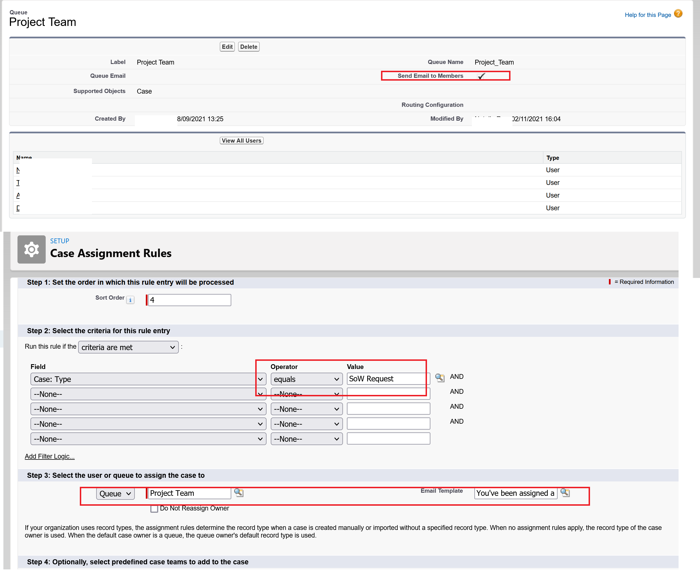700x588 pixels.
Task: Open Help for this Page link
Action: pos(647,15)
